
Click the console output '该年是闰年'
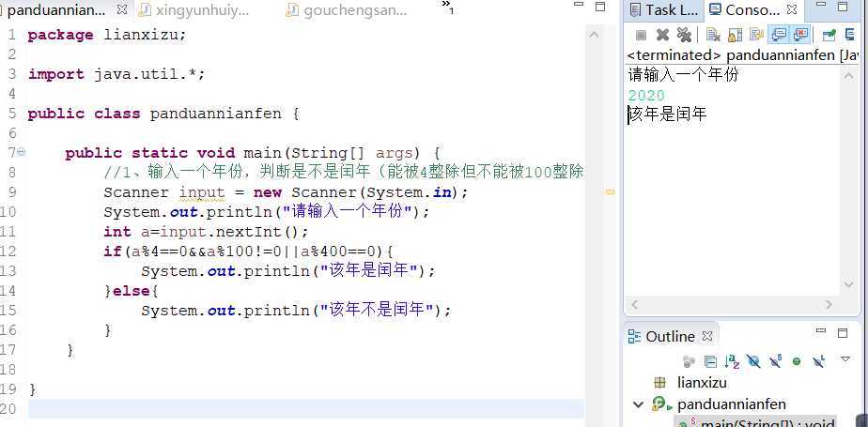tap(668, 115)
